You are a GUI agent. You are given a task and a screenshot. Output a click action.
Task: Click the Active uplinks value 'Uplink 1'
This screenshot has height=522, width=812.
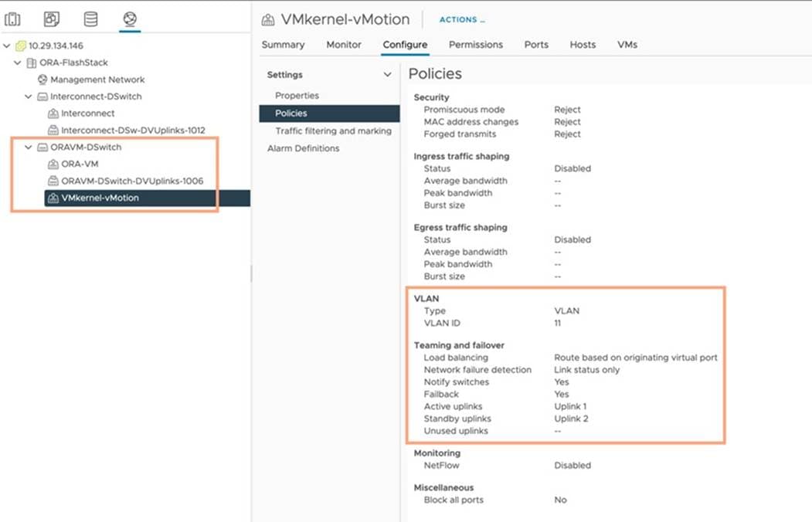pos(570,407)
